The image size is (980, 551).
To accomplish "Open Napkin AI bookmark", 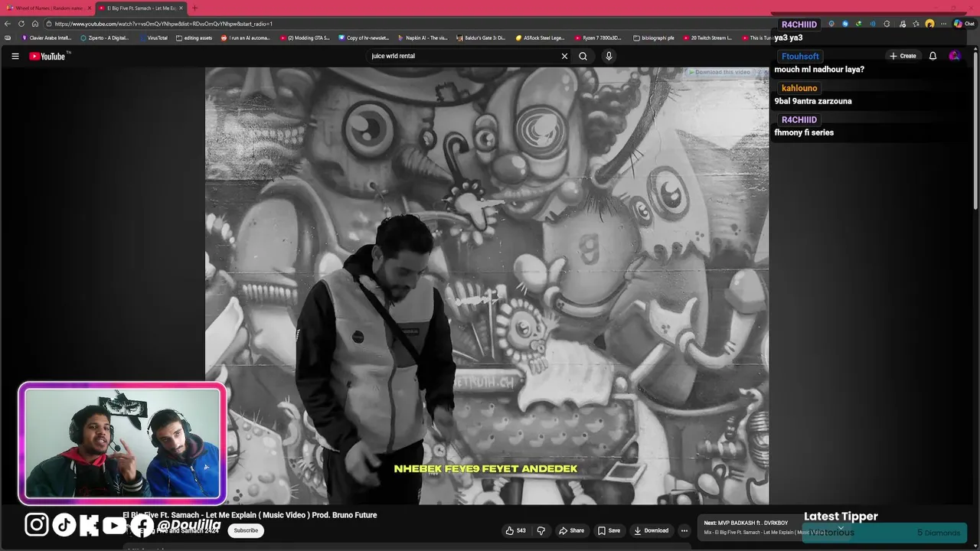I will point(423,37).
